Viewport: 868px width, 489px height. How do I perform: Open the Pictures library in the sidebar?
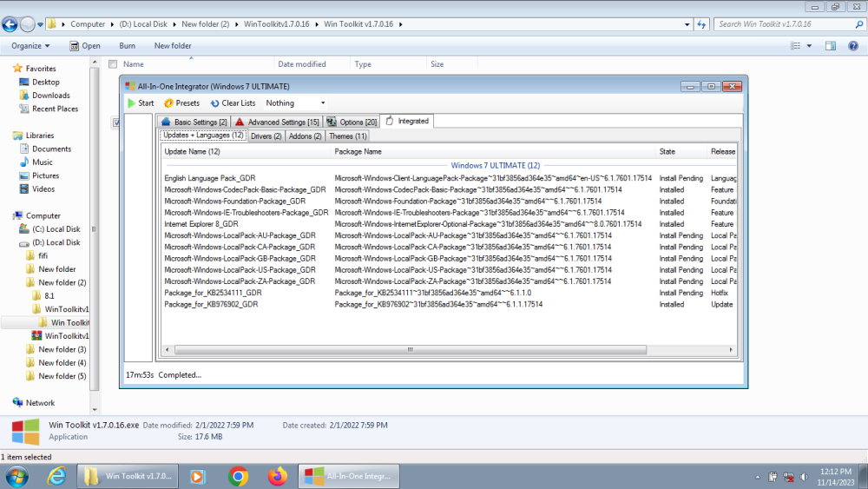[39, 175]
